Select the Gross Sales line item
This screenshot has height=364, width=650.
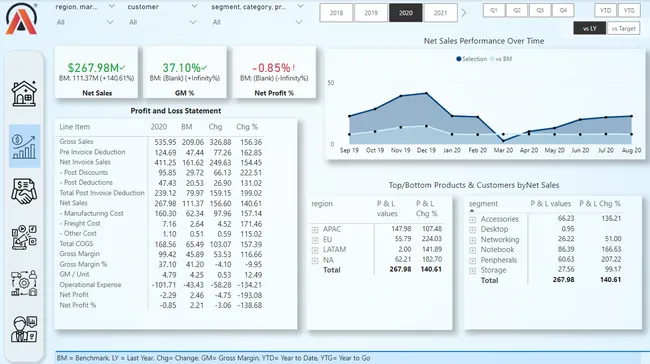click(76, 142)
